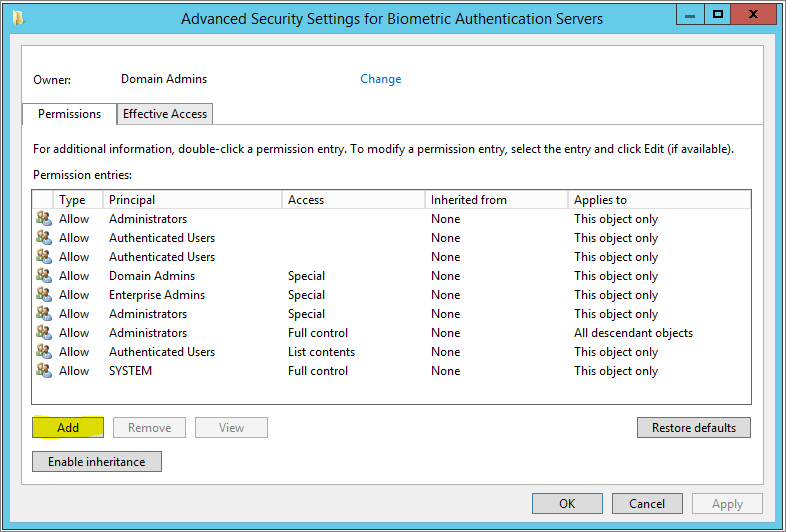Sort entries by Access column header
The image size is (786, 532).
click(x=354, y=200)
